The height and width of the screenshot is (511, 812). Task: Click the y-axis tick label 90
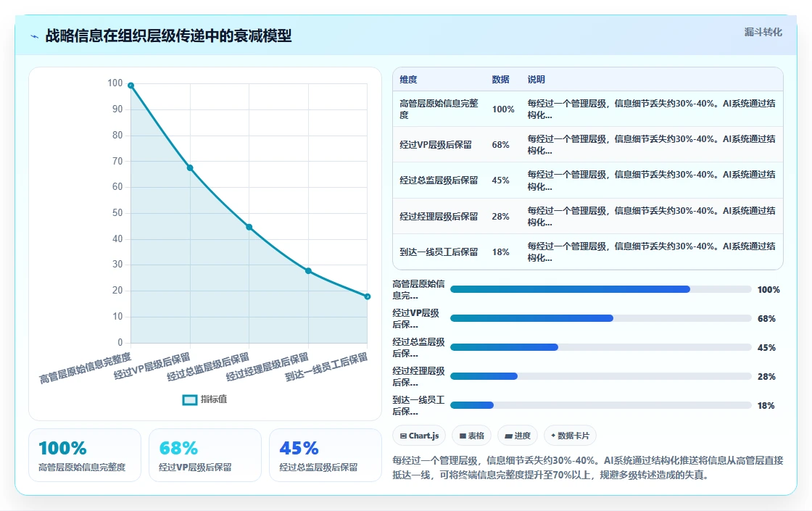pos(117,109)
